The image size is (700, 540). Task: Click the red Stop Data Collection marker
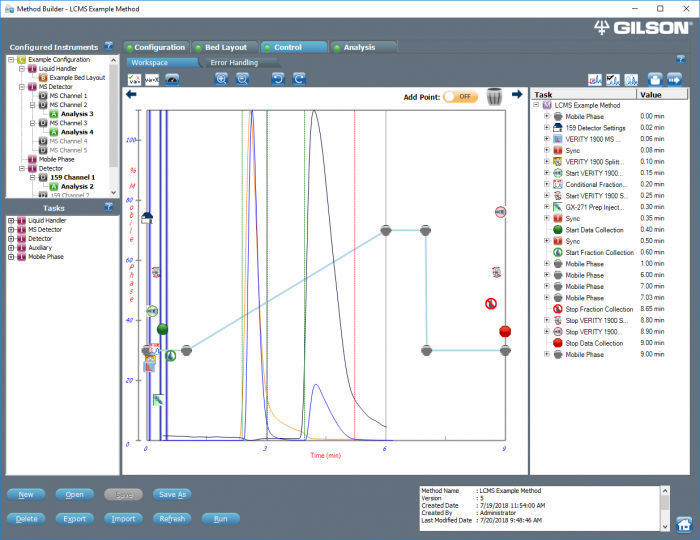[505, 332]
